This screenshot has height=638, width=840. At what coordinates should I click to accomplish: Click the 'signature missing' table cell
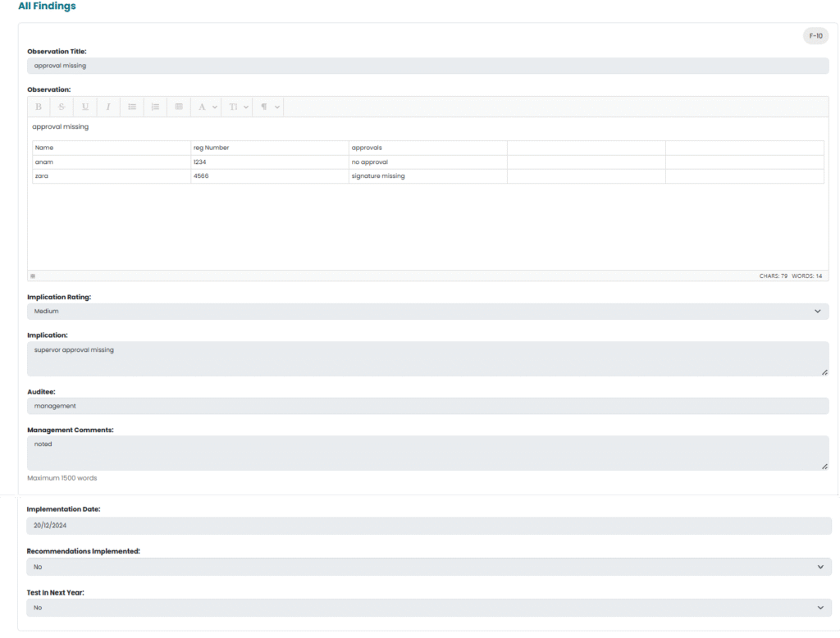click(x=427, y=176)
